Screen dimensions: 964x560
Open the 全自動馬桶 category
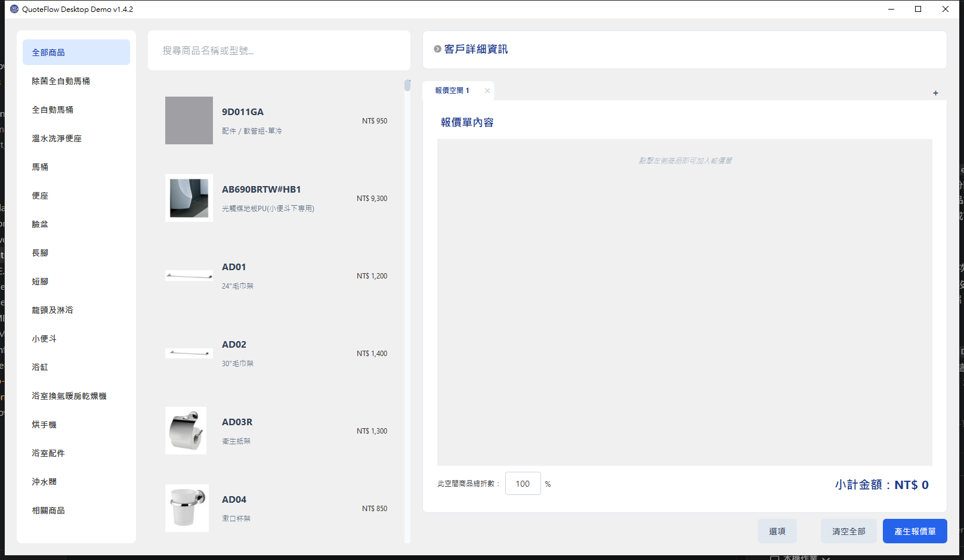pos(76,110)
